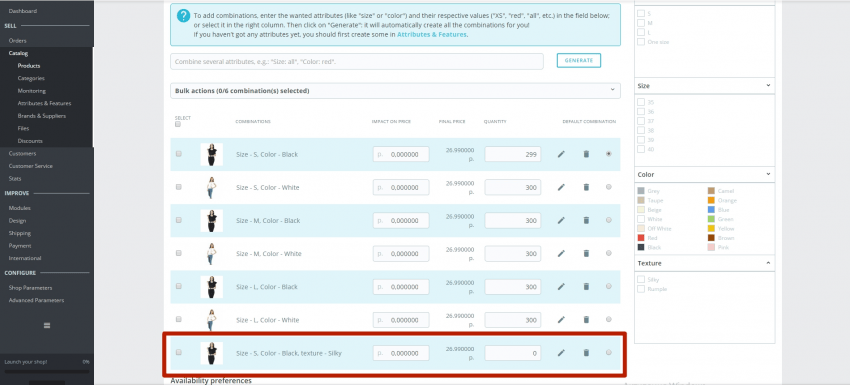The image size is (850, 385).
Task: Click the sidebar collapse menu icon
Action: click(x=47, y=325)
